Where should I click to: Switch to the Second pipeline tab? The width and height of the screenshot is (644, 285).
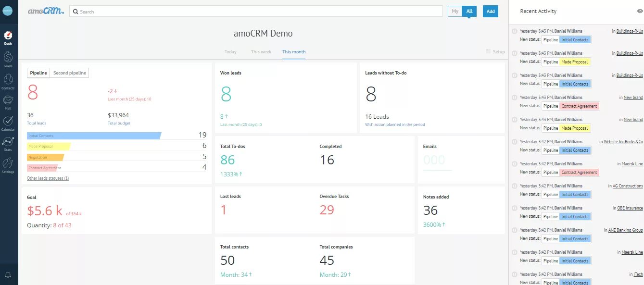70,73
